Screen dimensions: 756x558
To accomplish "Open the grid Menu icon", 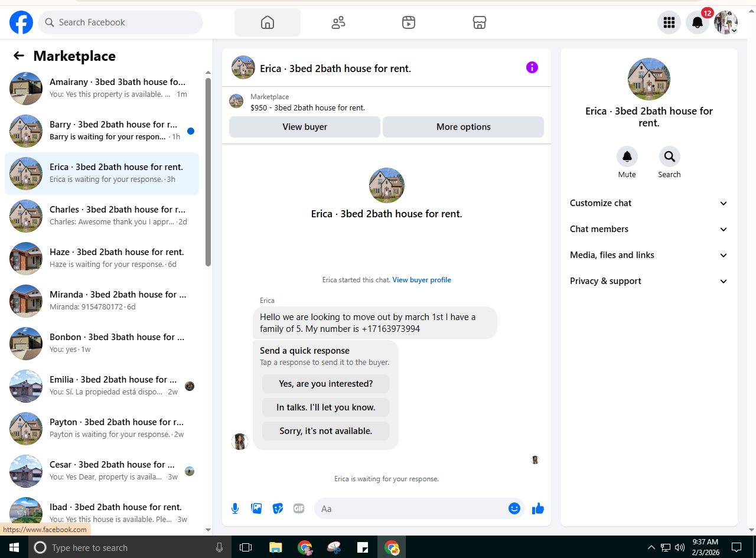I will [669, 22].
